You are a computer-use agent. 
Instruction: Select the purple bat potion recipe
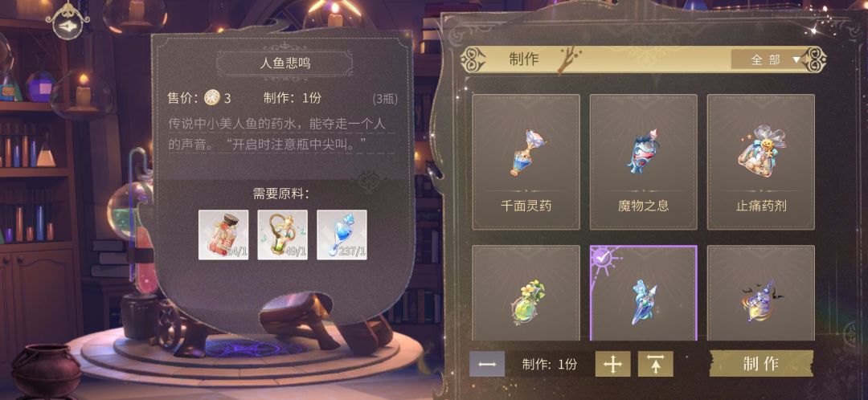pos(760,293)
